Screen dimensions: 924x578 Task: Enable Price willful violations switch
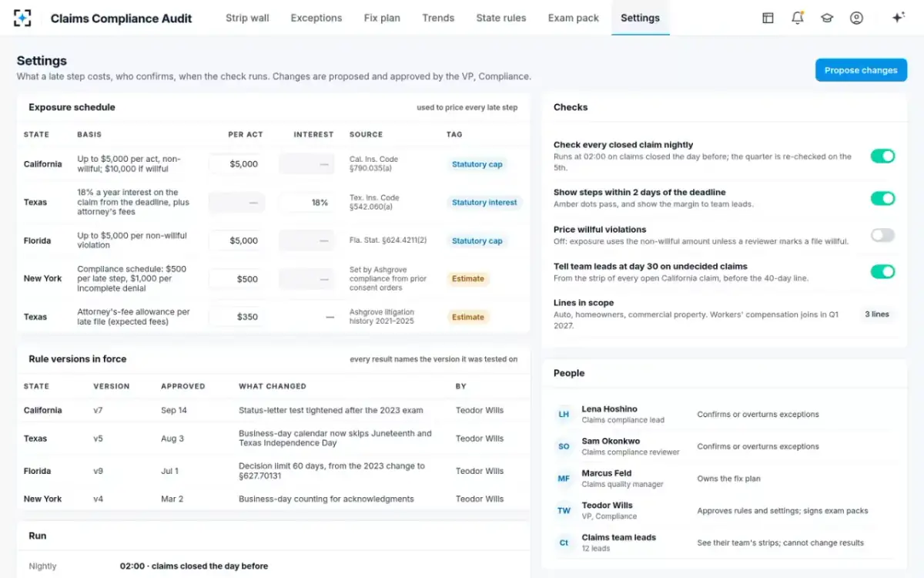882,235
